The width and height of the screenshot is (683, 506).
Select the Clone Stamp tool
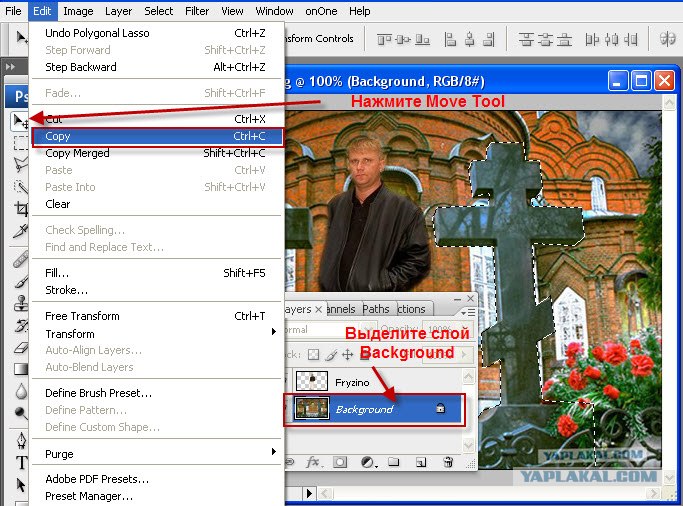tap(20, 303)
